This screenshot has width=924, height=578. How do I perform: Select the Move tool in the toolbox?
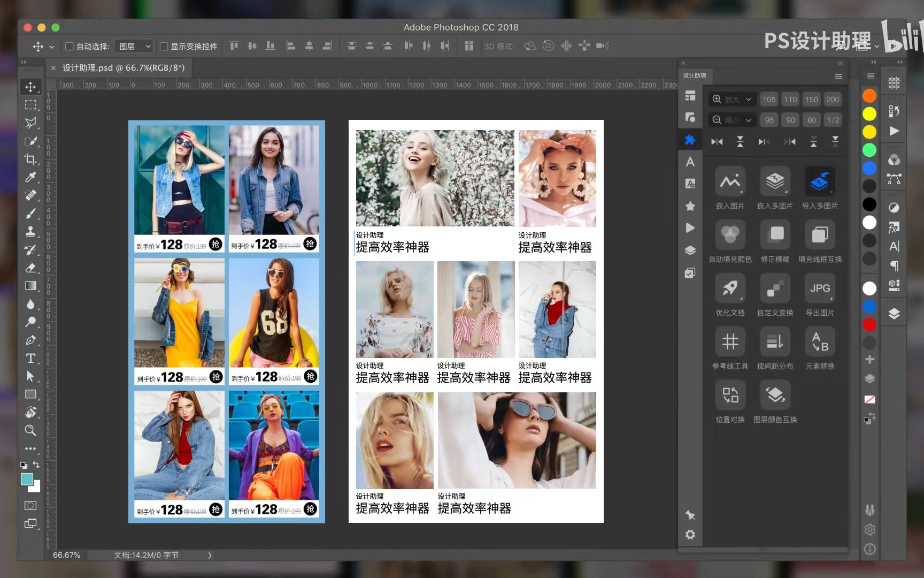30,87
